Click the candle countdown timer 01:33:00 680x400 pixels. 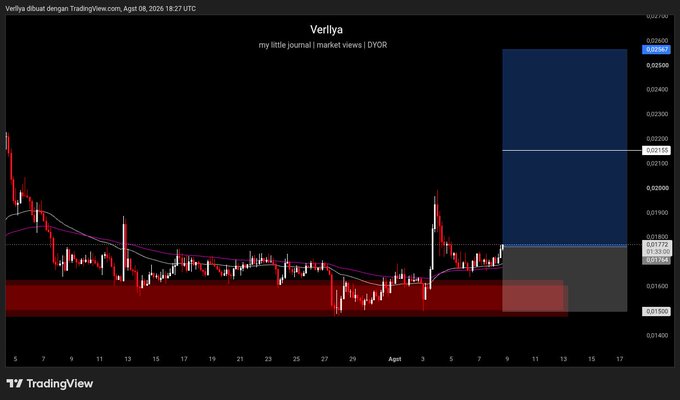pyautogui.click(x=657, y=252)
